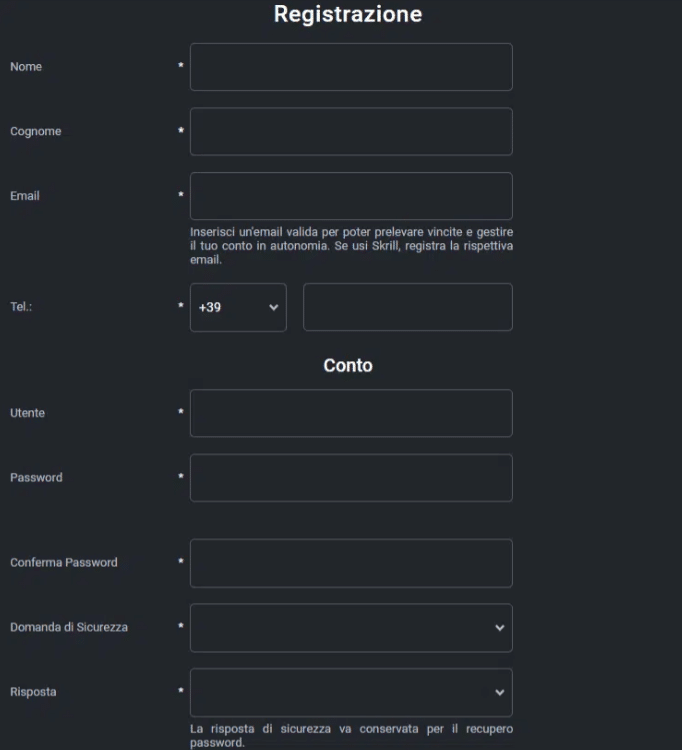
Task: Expand the Risposta dropdown
Action: (x=351, y=692)
